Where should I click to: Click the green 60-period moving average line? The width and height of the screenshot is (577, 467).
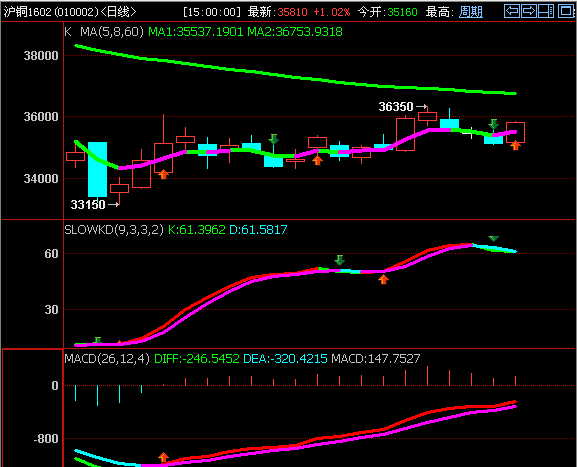click(x=294, y=76)
